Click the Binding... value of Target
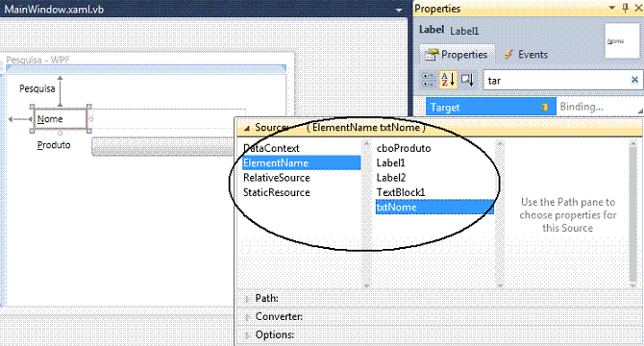 [x=582, y=107]
